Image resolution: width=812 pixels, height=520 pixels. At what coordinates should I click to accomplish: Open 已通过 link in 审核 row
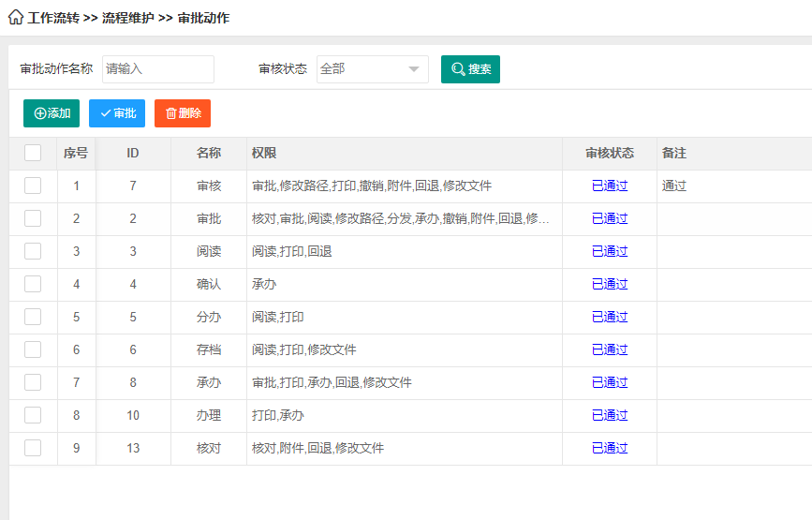[x=610, y=186]
